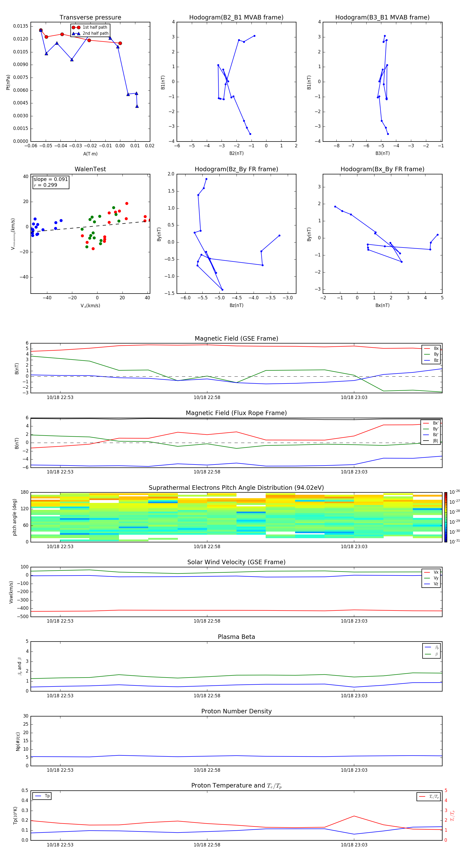Viewport: 473px width, 868px height.
Task: Click 'pitch angle (deg)' axis label
Action: (14, 517)
